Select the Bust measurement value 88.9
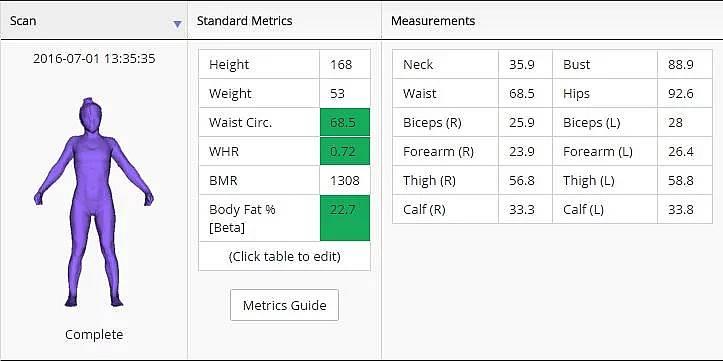723x361 pixels. click(x=685, y=65)
